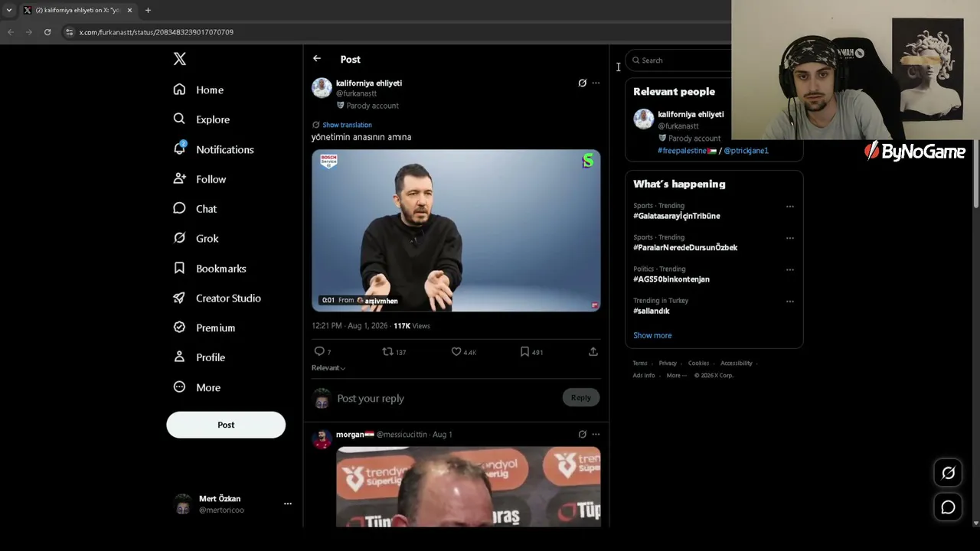980x551 pixels.
Task: Open options for #AGS50binkontenjan trend
Action: coord(790,269)
